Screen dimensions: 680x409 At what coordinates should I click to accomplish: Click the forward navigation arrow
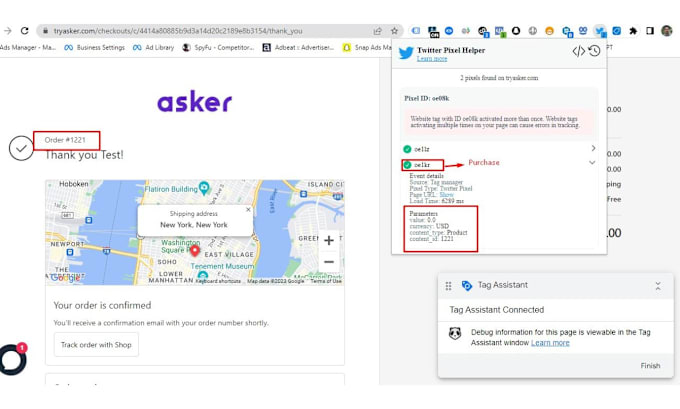7,31
